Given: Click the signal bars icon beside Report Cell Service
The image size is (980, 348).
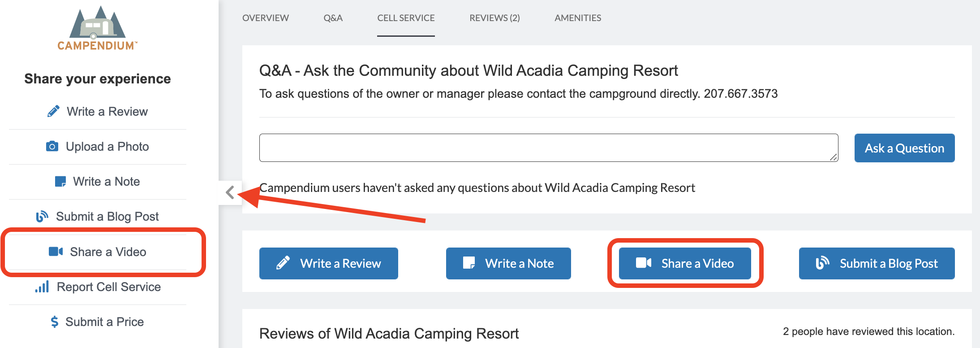Looking at the screenshot, I should click(42, 287).
